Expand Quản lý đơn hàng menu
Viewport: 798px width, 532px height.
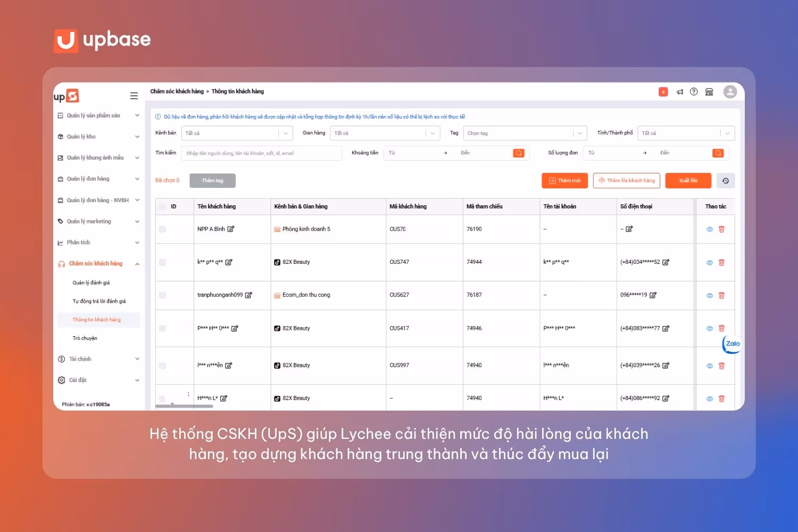pos(98,179)
